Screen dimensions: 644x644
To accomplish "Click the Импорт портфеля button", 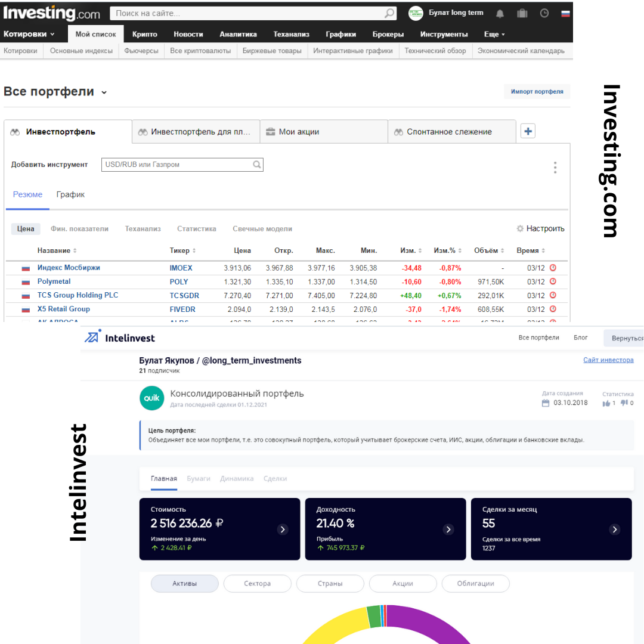I will [x=537, y=92].
